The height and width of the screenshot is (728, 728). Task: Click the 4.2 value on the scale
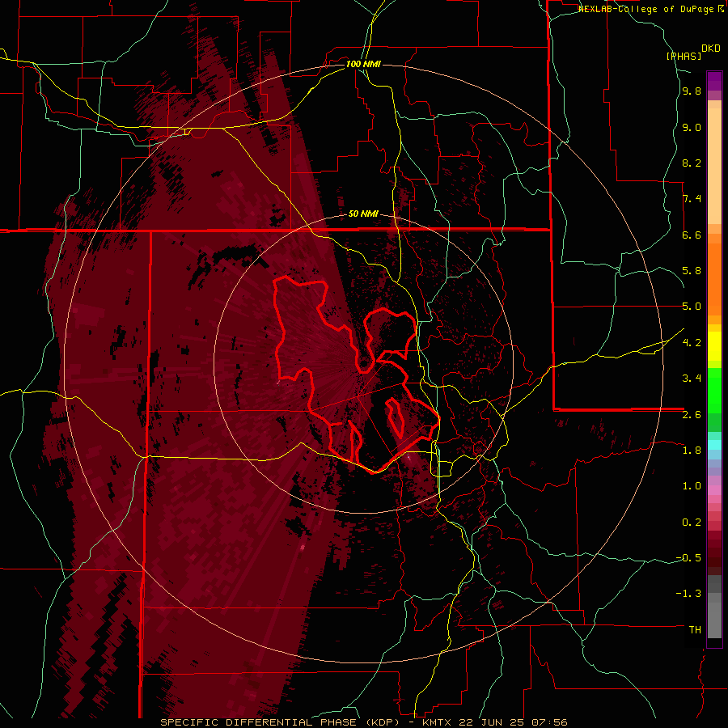[x=692, y=343]
